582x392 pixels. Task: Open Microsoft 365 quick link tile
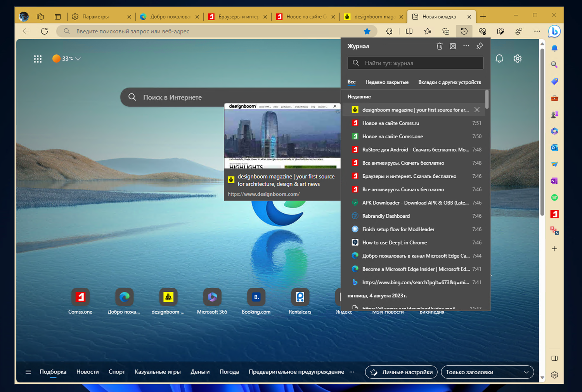[212, 301]
